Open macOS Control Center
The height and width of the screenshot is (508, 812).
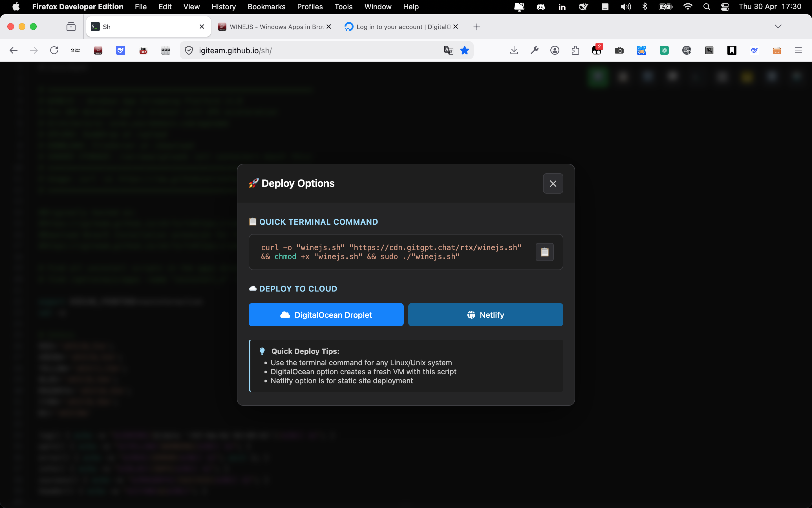[725, 7]
